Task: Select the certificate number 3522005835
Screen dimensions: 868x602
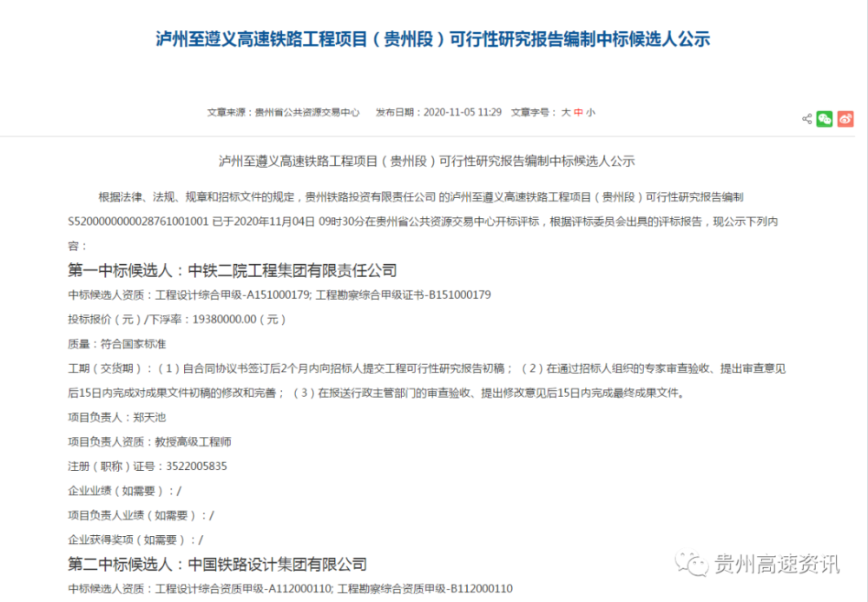Action: [196, 466]
